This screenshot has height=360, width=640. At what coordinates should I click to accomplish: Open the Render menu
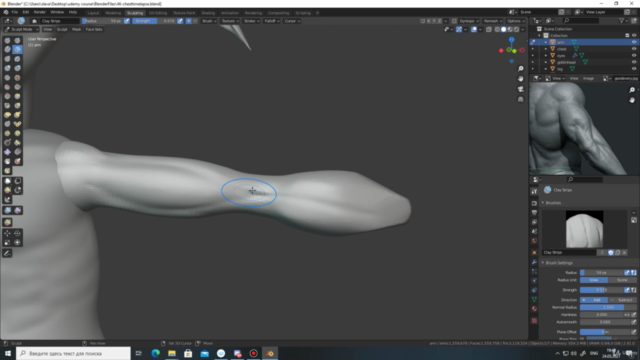[40, 12]
